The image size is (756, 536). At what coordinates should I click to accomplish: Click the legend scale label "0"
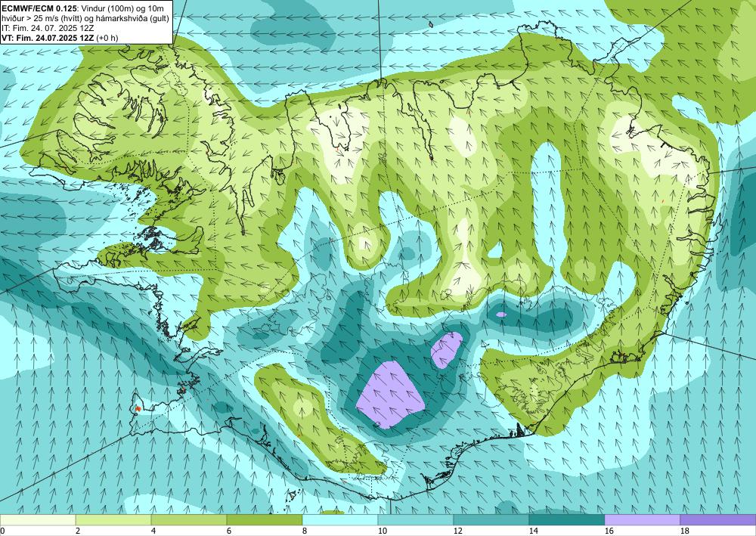2,531
